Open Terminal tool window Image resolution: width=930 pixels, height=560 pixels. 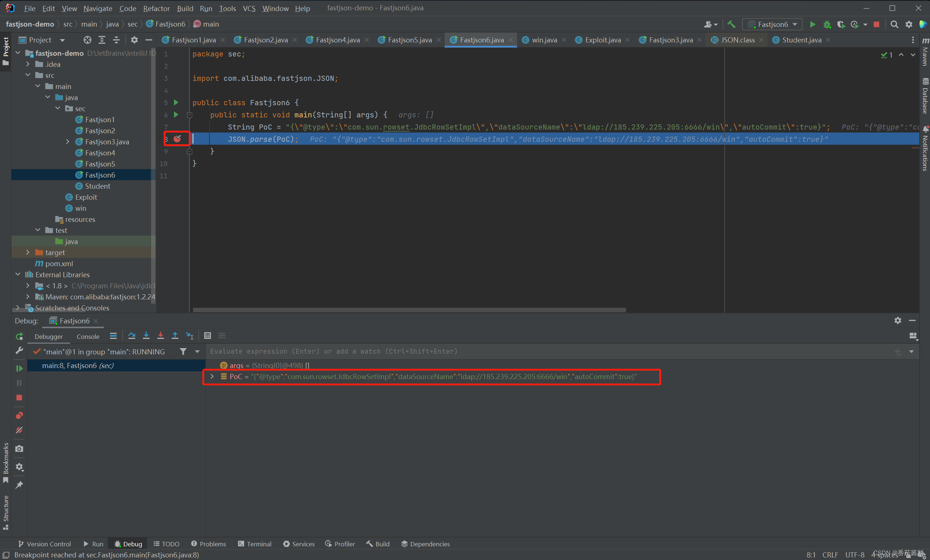254,544
